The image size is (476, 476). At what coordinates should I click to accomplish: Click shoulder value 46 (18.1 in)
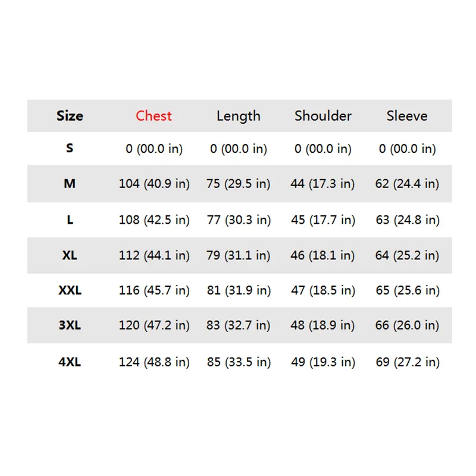click(322, 256)
